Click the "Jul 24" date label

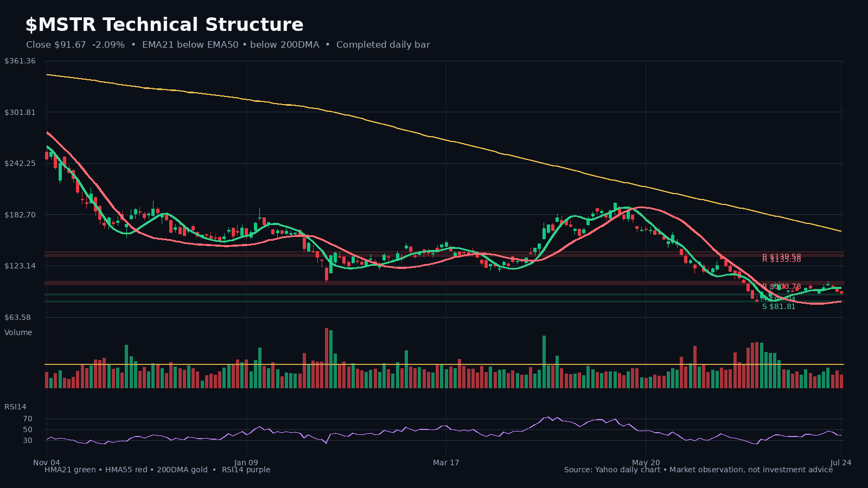point(841,463)
